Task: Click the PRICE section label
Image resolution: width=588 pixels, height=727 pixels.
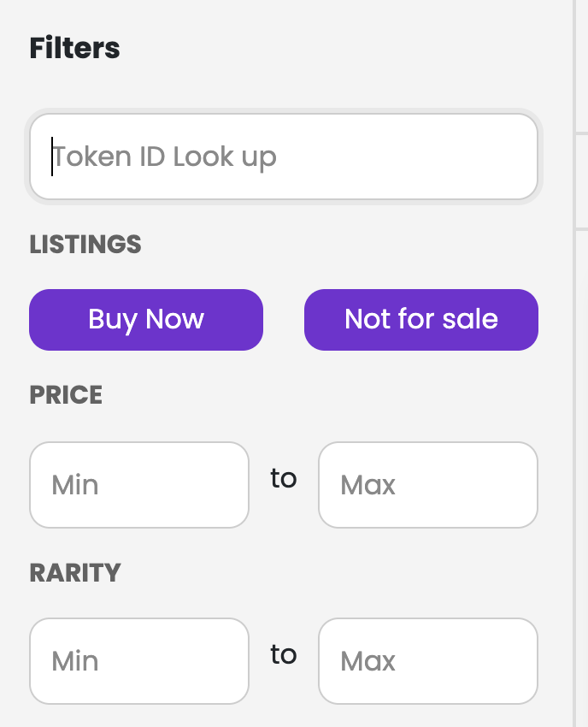Action: coord(66,395)
